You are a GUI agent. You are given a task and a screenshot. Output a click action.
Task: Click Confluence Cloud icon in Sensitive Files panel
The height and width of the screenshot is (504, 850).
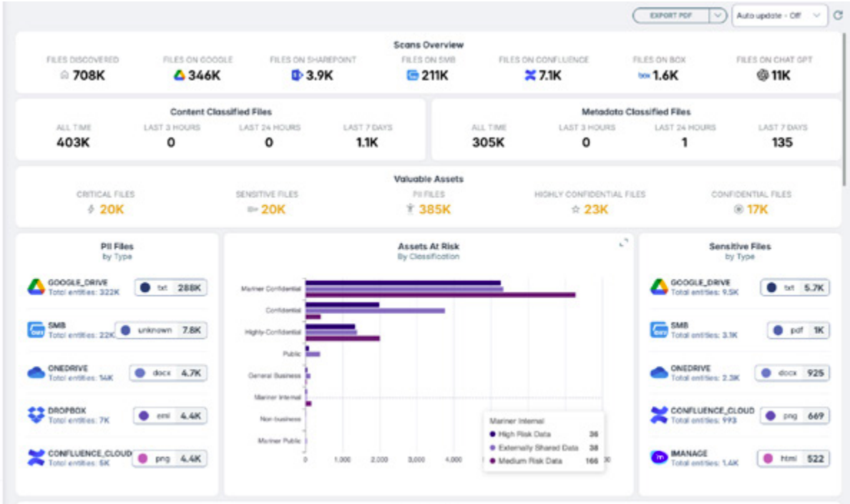659,415
